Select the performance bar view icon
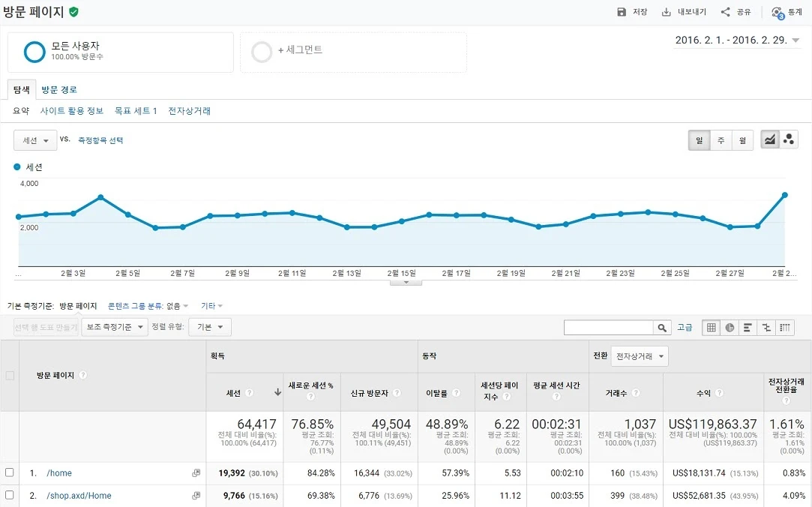 coord(747,327)
